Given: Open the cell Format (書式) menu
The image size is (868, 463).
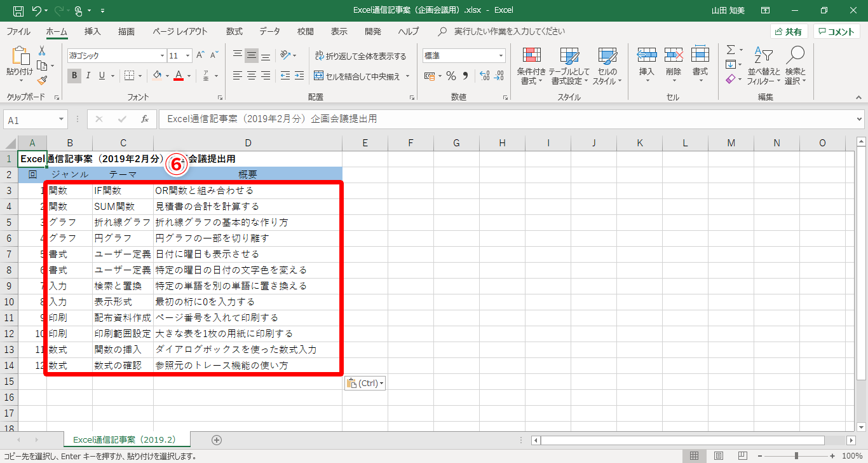Looking at the screenshot, I should tap(700, 66).
